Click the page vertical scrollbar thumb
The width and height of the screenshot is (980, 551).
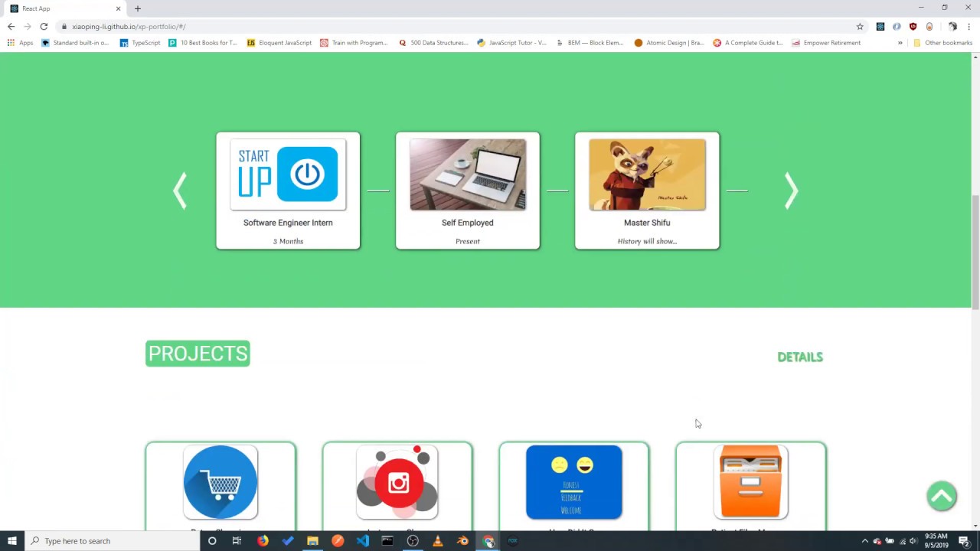pyautogui.click(x=975, y=252)
